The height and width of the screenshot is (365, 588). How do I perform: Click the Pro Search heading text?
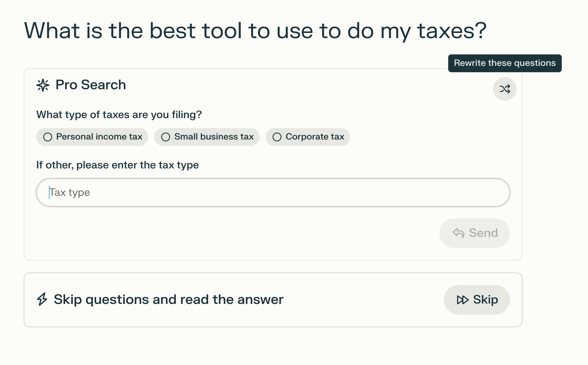click(x=91, y=85)
